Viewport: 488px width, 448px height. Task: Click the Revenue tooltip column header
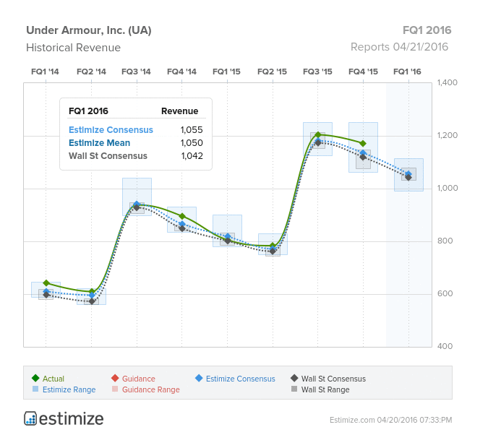[x=179, y=111]
